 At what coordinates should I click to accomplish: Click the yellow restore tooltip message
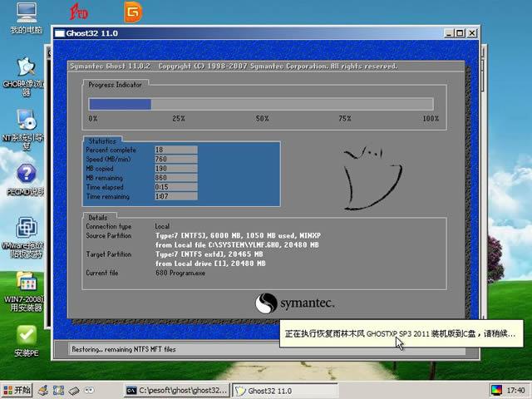coord(401,334)
